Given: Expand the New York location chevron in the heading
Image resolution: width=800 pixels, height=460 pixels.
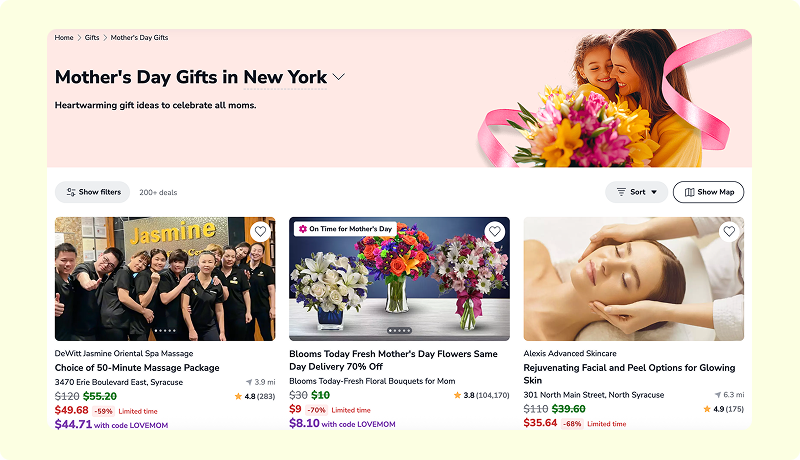Looking at the screenshot, I should [x=338, y=77].
